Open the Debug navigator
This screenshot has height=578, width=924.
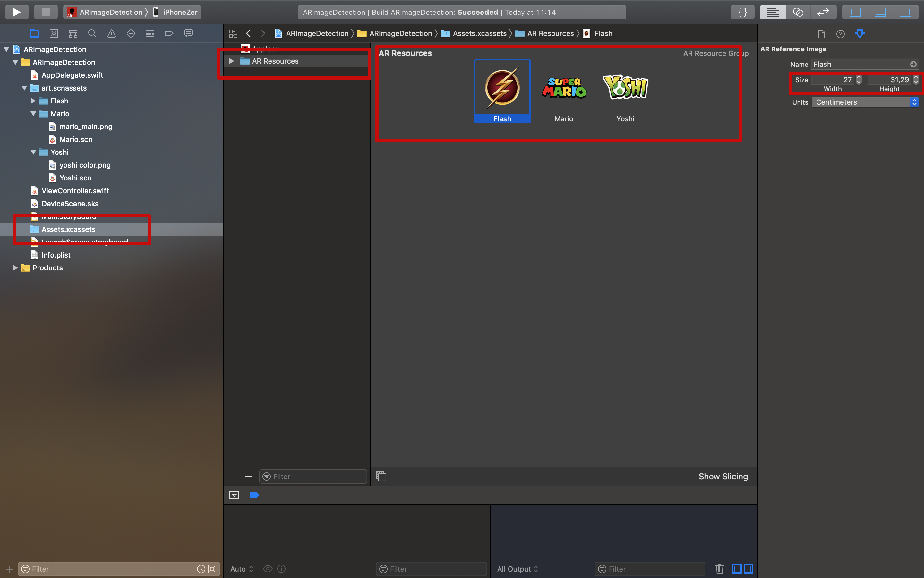pyautogui.click(x=150, y=33)
